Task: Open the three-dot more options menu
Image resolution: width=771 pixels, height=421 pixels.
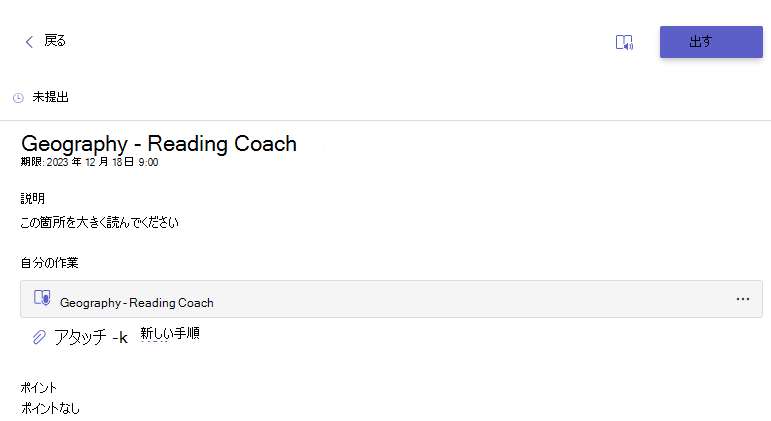Action: [x=742, y=299]
